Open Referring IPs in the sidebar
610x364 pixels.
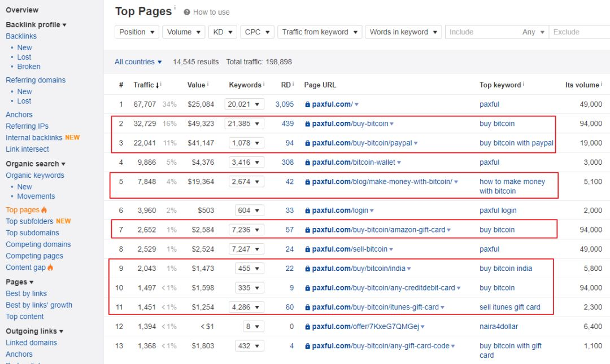[x=27, y=126]
